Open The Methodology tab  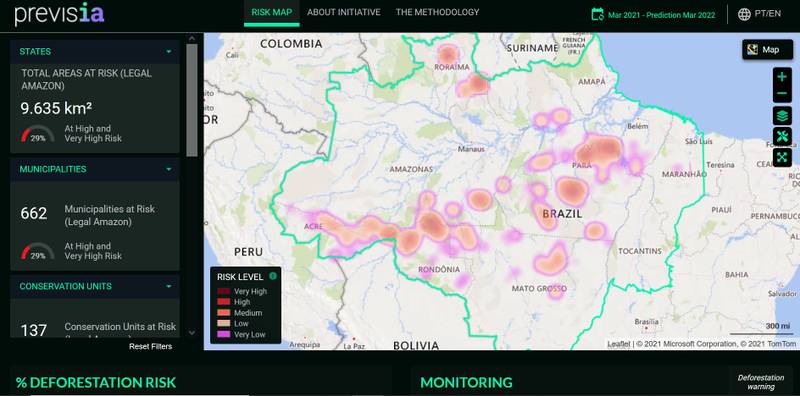437,12
